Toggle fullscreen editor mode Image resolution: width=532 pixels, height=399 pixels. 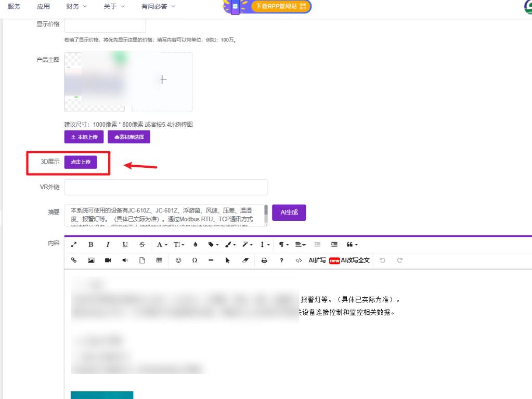74,244
